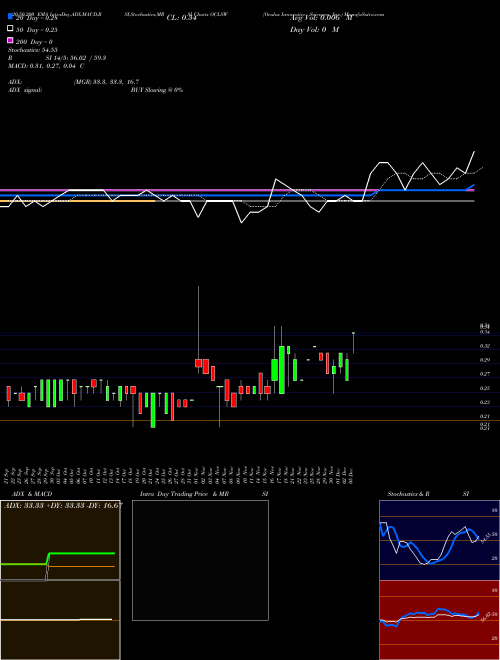Click the 'Day Vol: 0 M' label
The height and width of the screenshot is (660, 500).
314,30
